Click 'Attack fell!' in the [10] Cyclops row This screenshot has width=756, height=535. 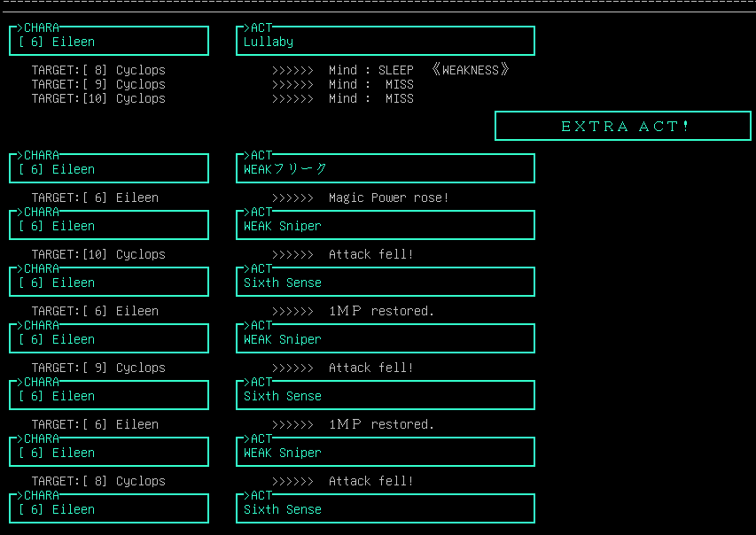point(370,254)
